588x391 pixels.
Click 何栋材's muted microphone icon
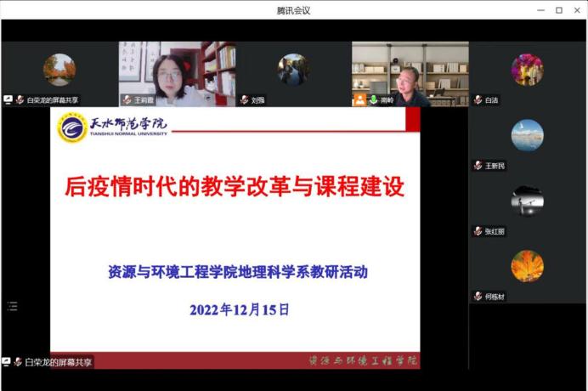(x=478, y=297)
